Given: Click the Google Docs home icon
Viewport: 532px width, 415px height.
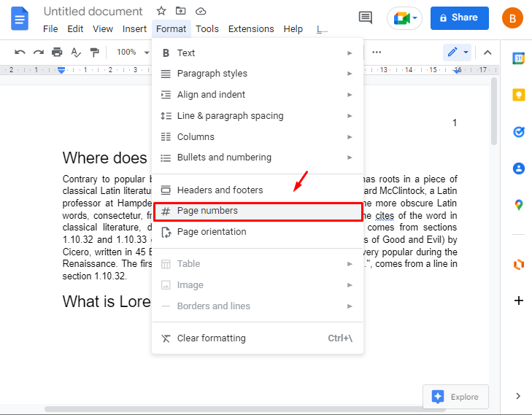Looking at the screenshot, I should [20, 19].
